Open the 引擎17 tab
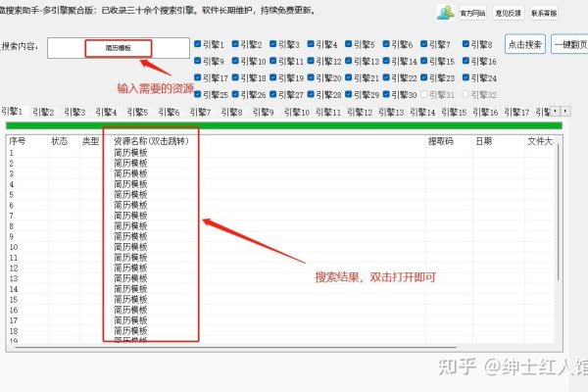Viewport: 588px width, 392px height. pos(516,112)
